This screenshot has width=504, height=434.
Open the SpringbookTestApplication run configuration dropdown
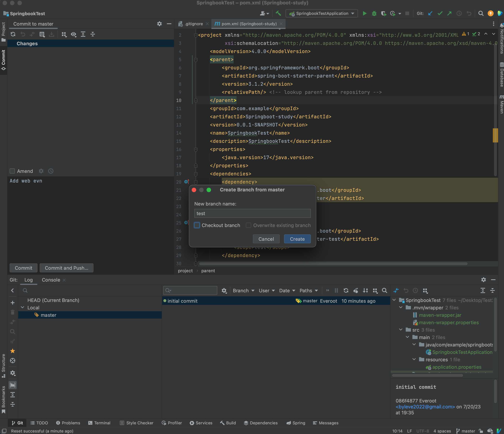pos(322,13)
